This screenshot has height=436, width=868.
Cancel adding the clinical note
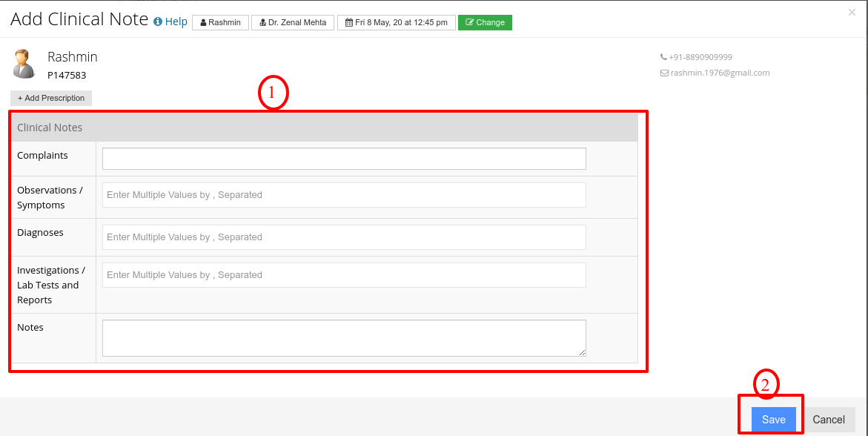(829, 420)
